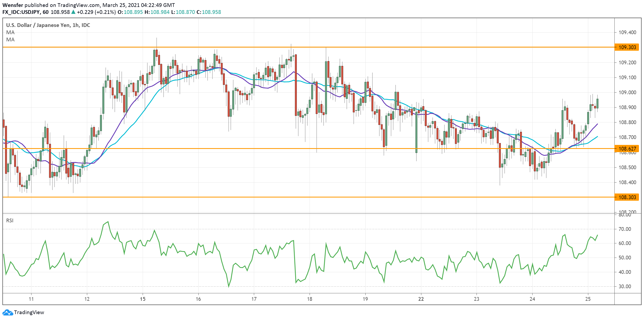Click the RSI indicator label
644x320 pixels.
[x=10, y=220]
